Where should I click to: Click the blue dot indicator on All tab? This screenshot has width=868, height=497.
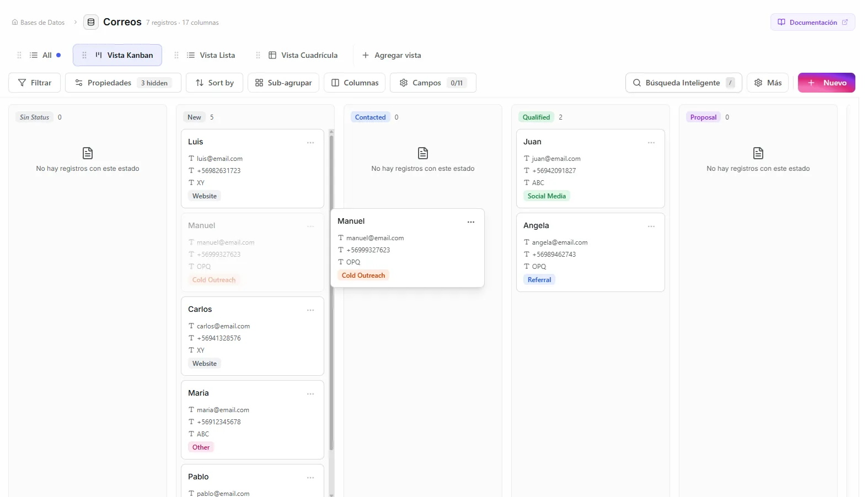click(58, 55)
